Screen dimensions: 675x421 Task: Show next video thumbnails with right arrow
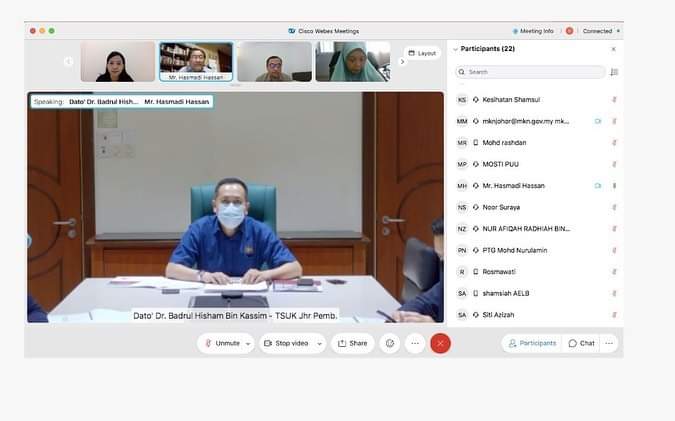(402, 62)
